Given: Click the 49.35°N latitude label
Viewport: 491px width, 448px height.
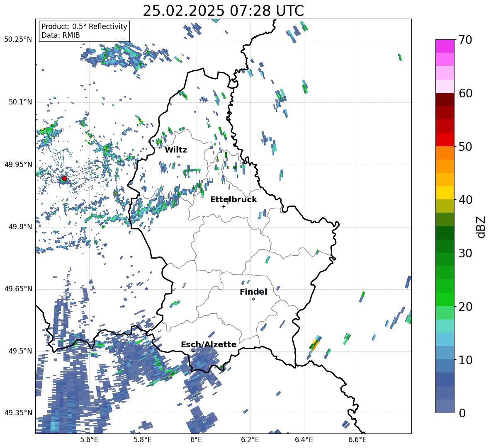Looking at the screenshot, I should point(18,413).
